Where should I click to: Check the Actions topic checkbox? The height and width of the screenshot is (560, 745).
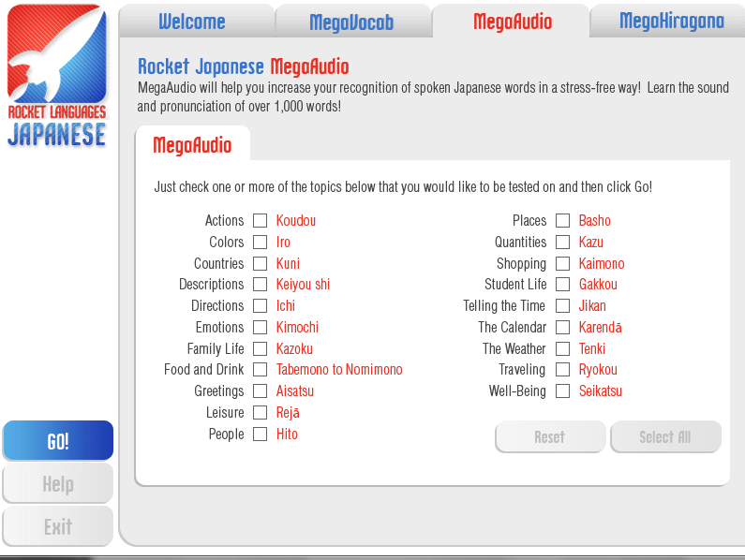261,221
